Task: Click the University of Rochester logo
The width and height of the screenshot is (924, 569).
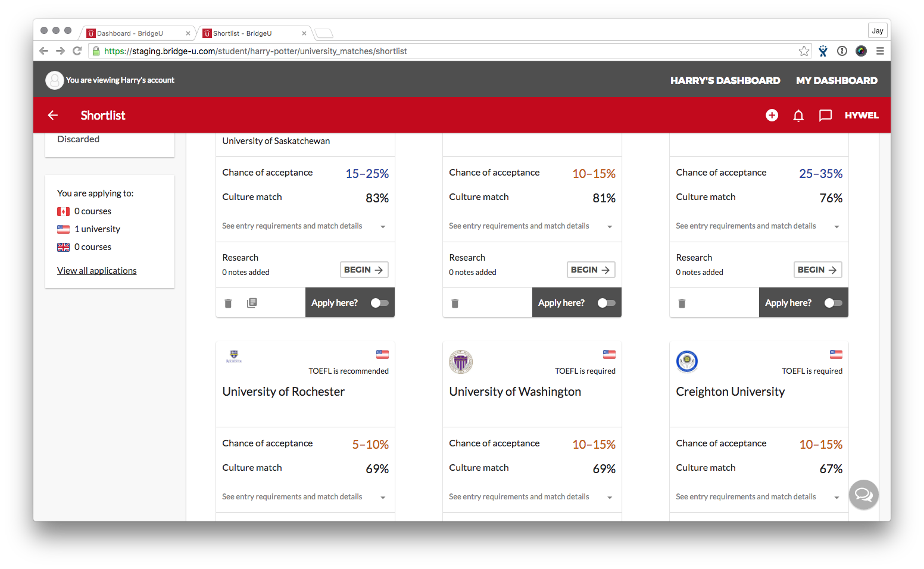Action: click(234, 357)
